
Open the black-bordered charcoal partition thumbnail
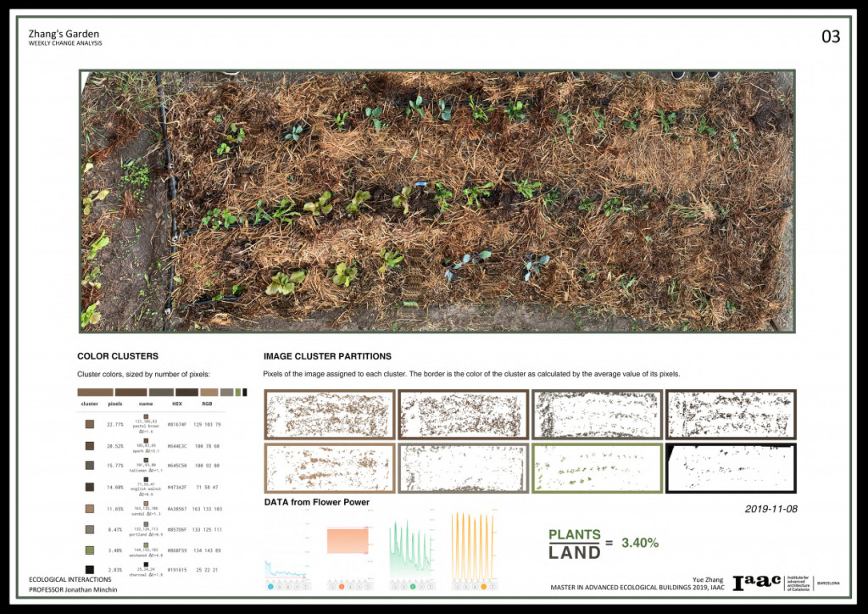click(731, 467)
